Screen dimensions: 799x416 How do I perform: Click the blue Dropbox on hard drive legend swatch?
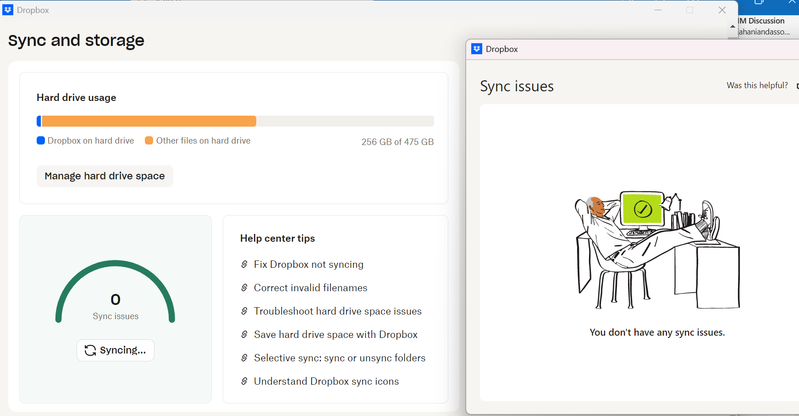(x=41, y=141)
